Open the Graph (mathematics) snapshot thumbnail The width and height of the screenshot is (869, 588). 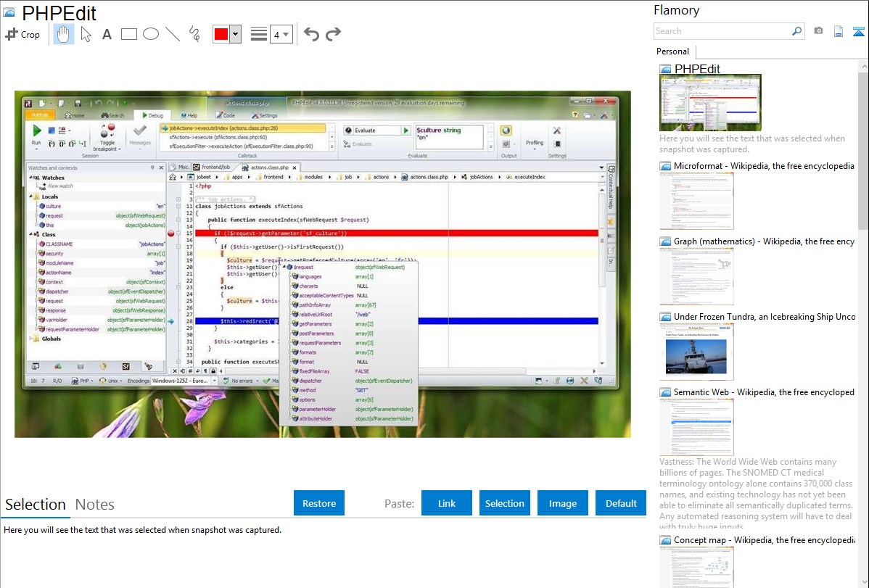(696, 276)
